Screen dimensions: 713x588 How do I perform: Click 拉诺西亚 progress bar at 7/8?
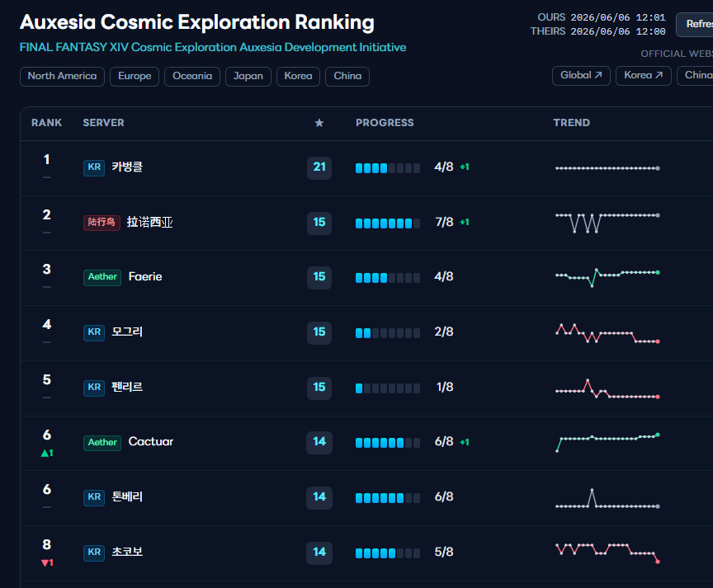387,223
